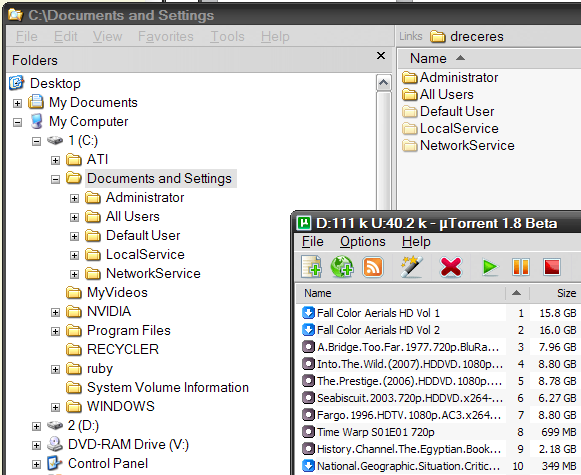Click the Desktop icon in Folders tree
Viewport: 581px width, 475px height.
pos(17,83)
